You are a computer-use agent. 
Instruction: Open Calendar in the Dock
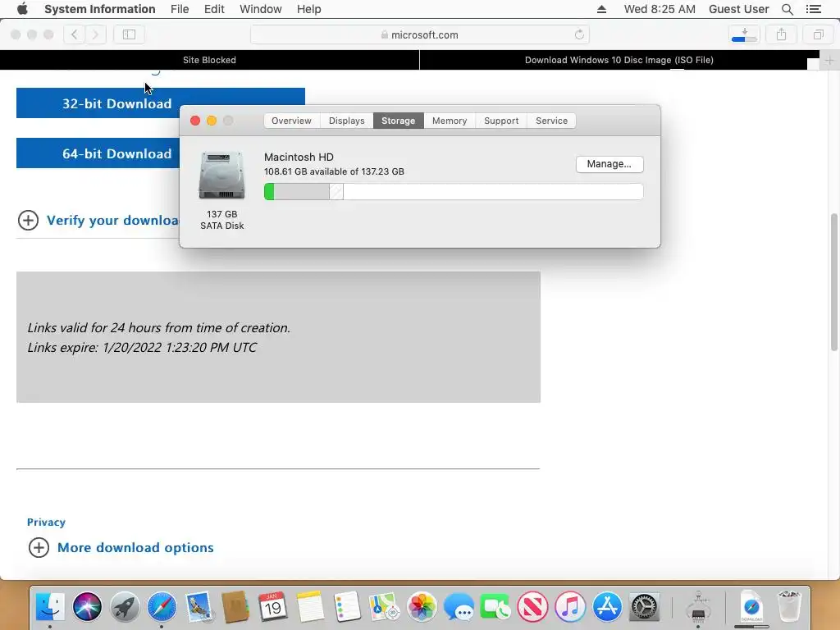pos(272,607)
